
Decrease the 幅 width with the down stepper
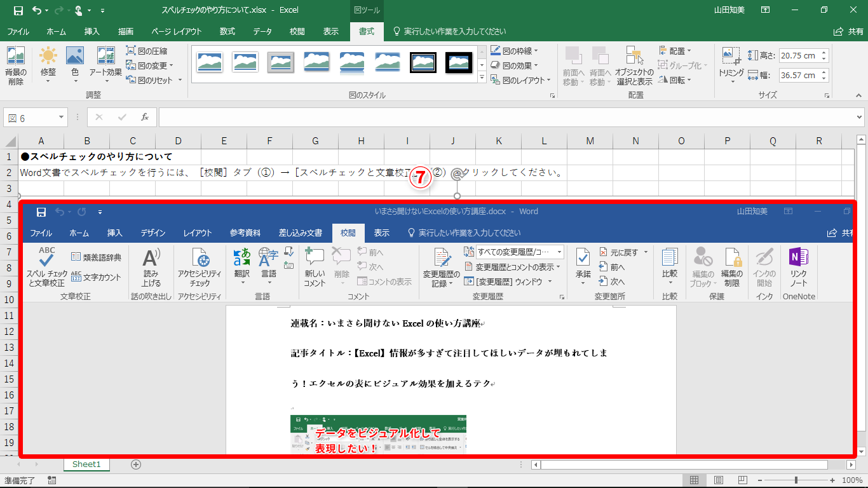pos(824,78)
